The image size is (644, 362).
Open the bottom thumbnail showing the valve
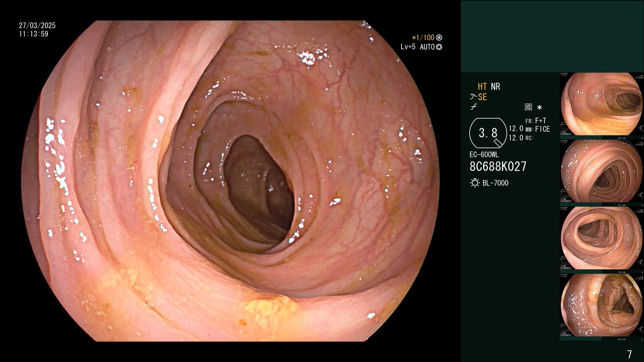[x=602, y=305]
